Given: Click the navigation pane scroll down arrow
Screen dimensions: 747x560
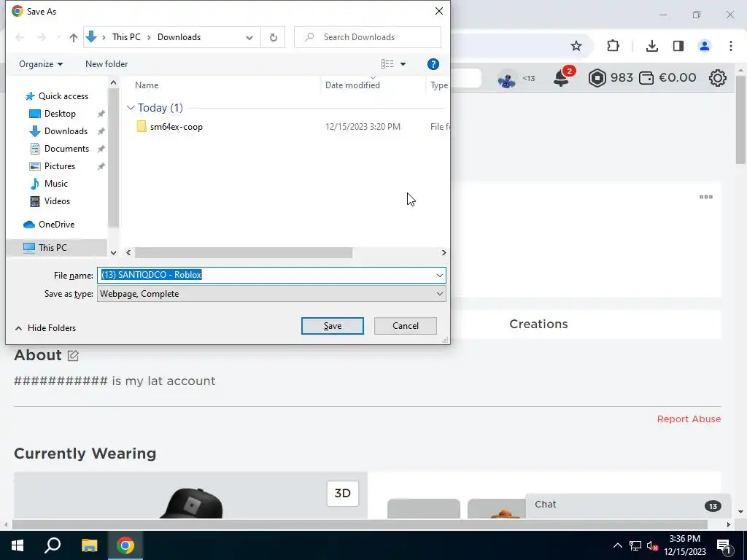Looking at the screenshot, I should pyautogui.click(x=113, y=252).
